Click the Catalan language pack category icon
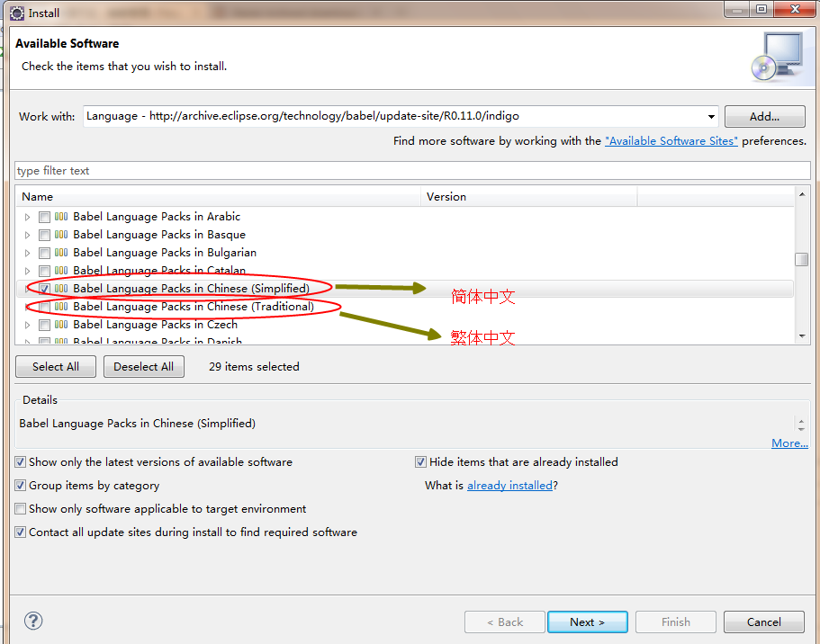Screen dimensions: 820x644 (61, 270)
